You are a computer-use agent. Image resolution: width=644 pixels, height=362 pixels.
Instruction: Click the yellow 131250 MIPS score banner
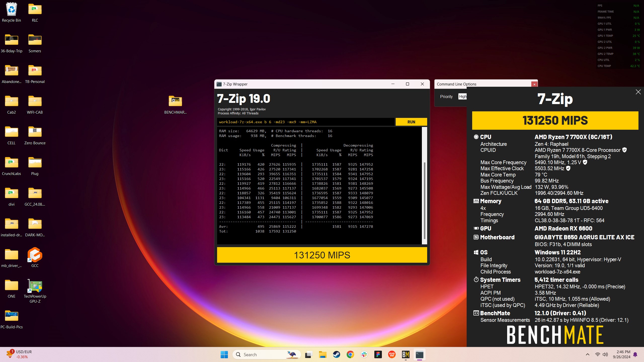coord(555,120)
